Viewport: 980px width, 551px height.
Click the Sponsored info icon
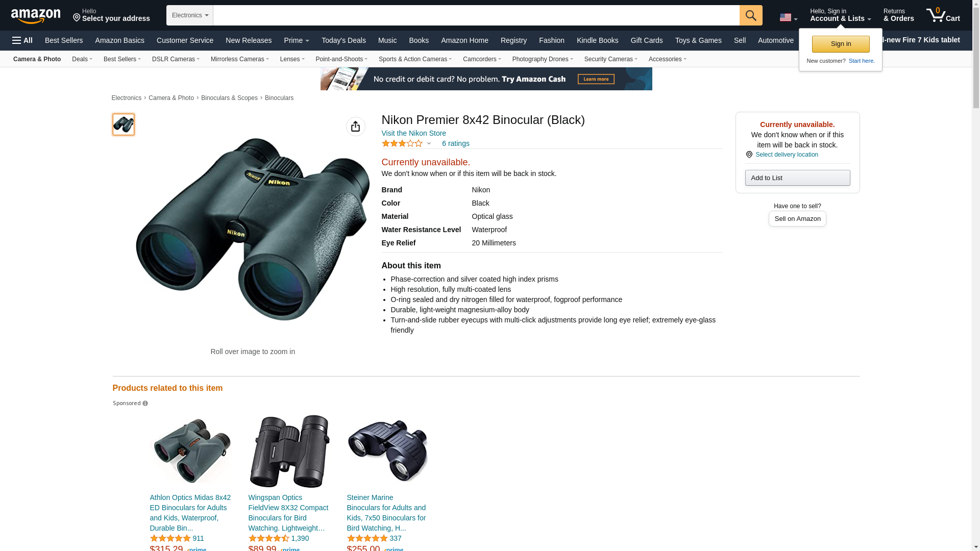(145, 404)
